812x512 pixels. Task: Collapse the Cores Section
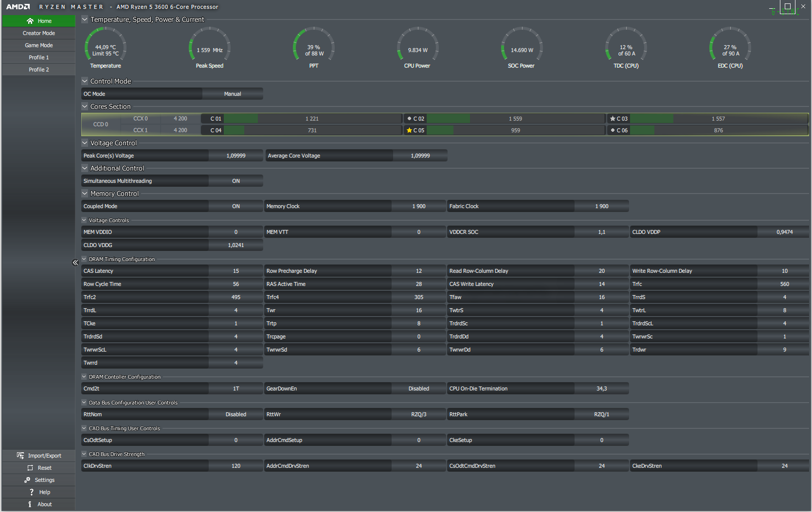point(85,106)
